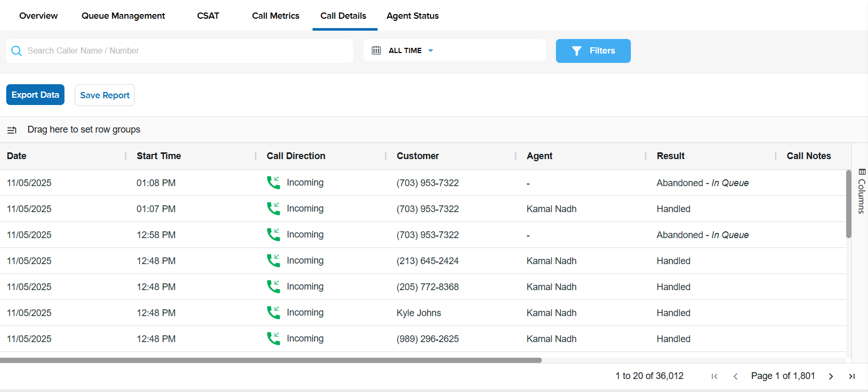Jump to the first page
Image resolution: width=868 pixels, height=392 pixels.
pyautogui.click(x=715, y=376)
